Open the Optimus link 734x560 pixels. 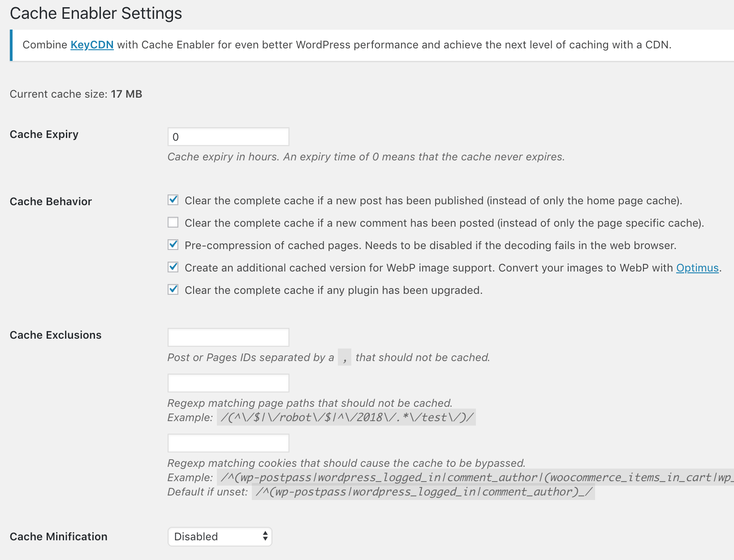[696, 267]
